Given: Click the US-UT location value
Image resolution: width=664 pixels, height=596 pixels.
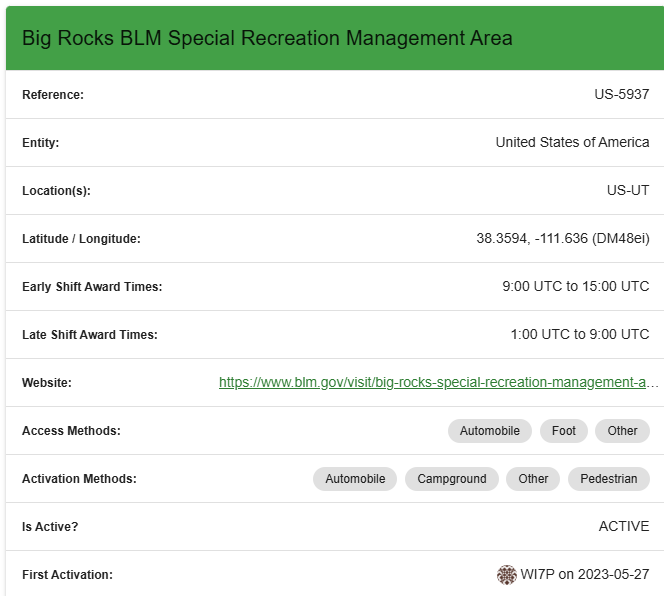Looking at the screenshot, I should coord(628,191).
